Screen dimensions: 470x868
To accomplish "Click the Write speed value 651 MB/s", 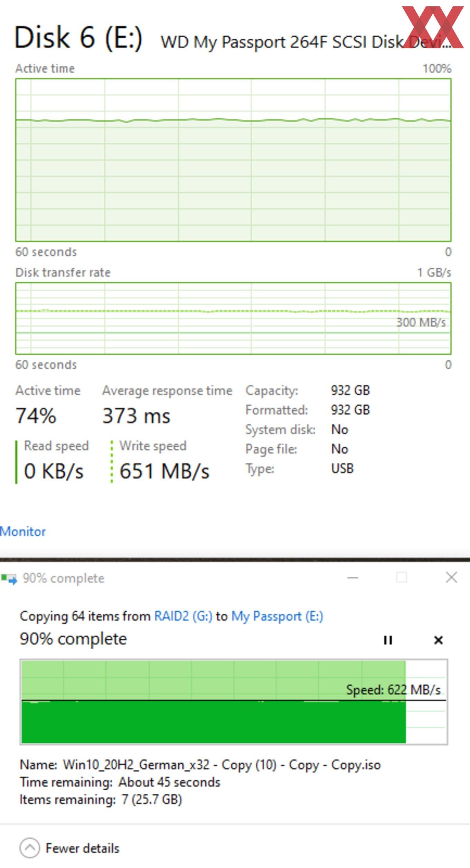I will [x=164, y=471].
